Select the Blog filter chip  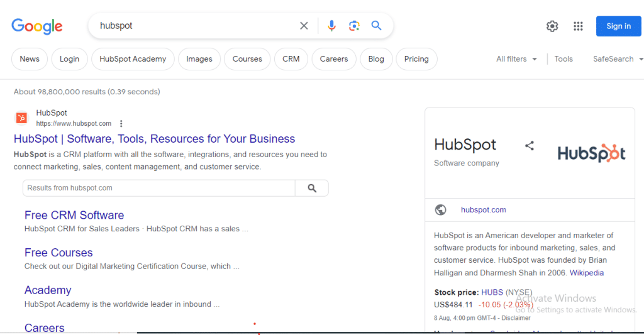click(x=376, y=59)
